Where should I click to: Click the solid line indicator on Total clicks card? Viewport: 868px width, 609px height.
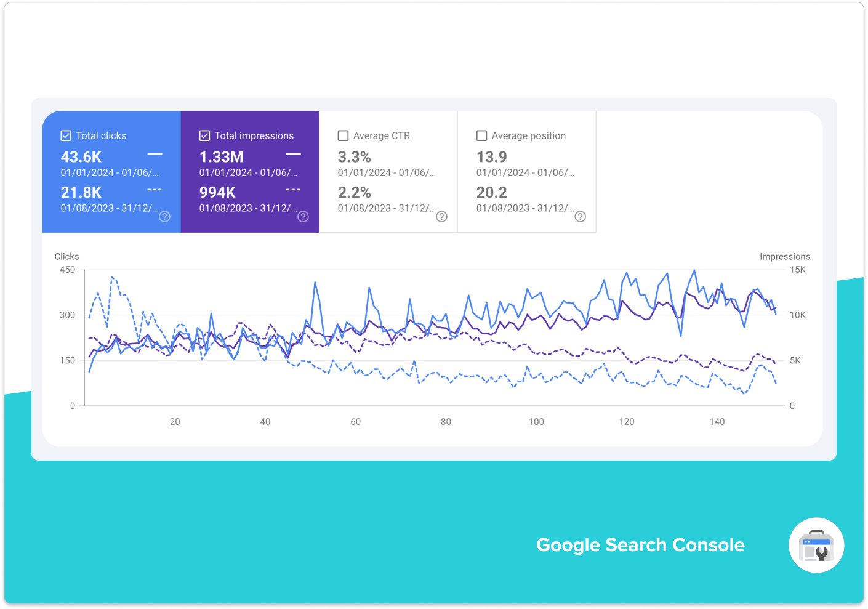pyautogui.click(x=154, y=153)
